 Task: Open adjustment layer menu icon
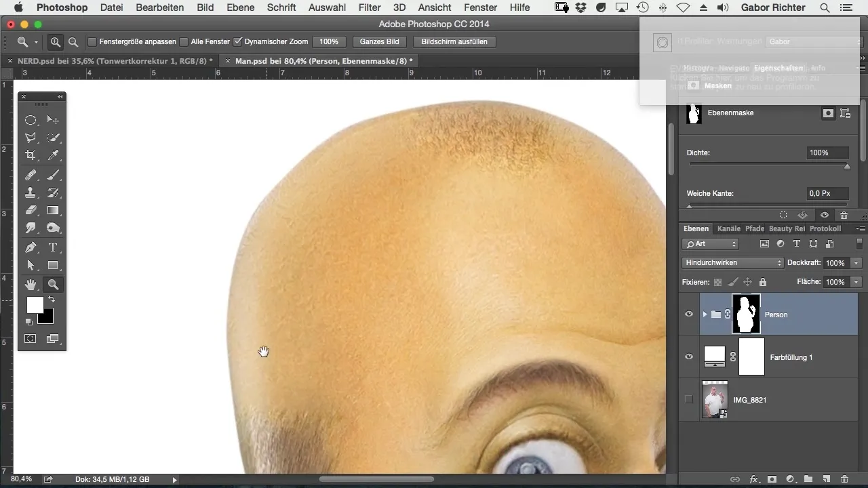tap(790, 479)
